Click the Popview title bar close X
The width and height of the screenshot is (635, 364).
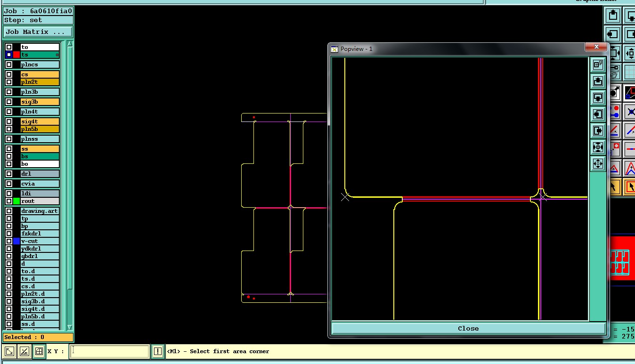pos(596,47)
